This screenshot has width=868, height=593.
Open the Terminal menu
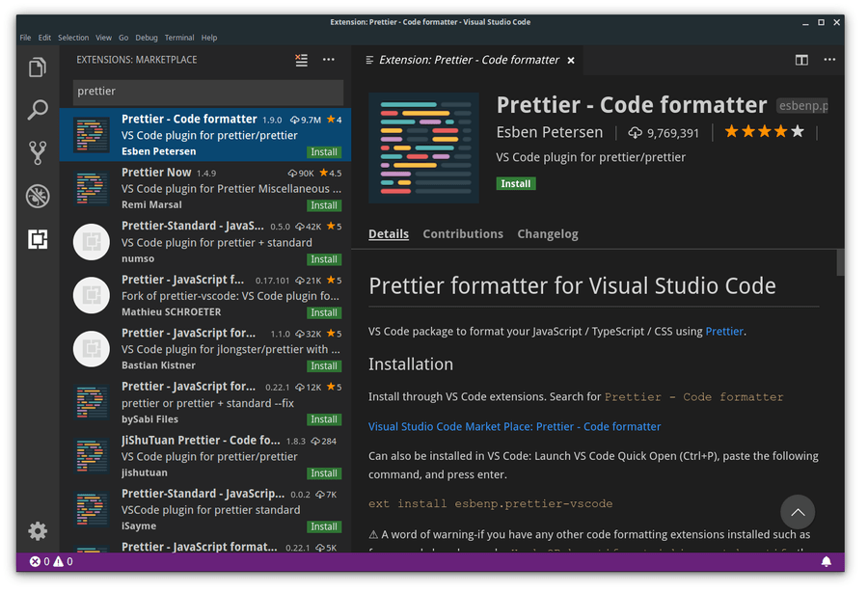point(179,38)
